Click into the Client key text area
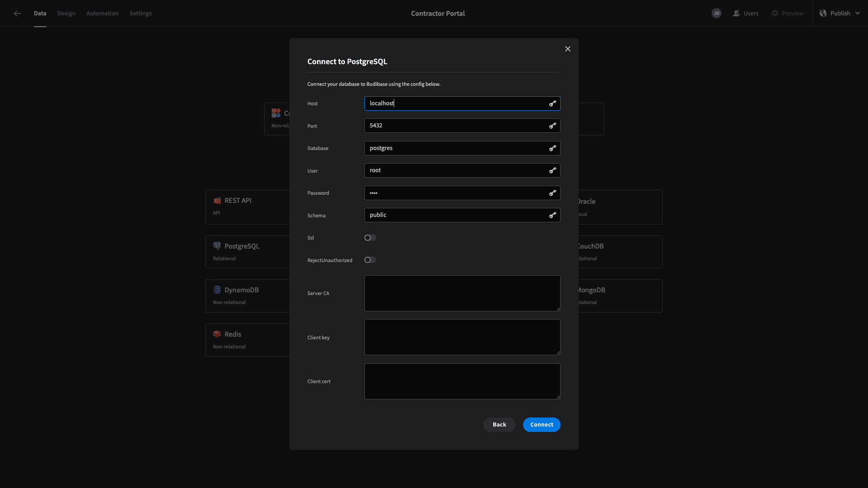This screenshot has width=868, height=488. (x=462, y=337)
